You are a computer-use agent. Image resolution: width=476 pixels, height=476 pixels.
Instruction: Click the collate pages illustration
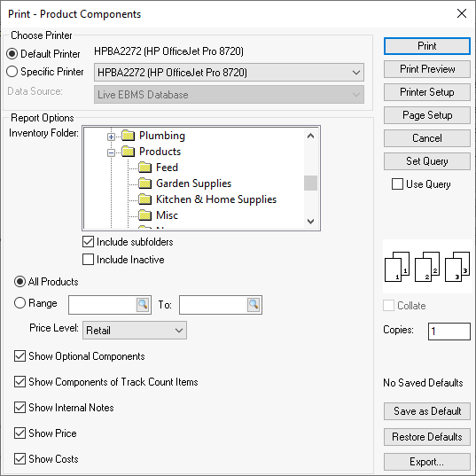pos(427,266)
